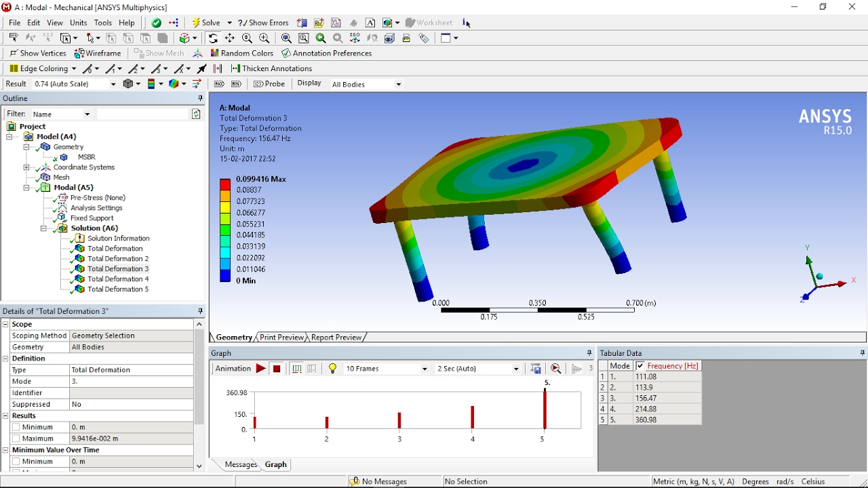Click the Show Errors button
This screenshot has width=868, height=488.
click(264, 23)
